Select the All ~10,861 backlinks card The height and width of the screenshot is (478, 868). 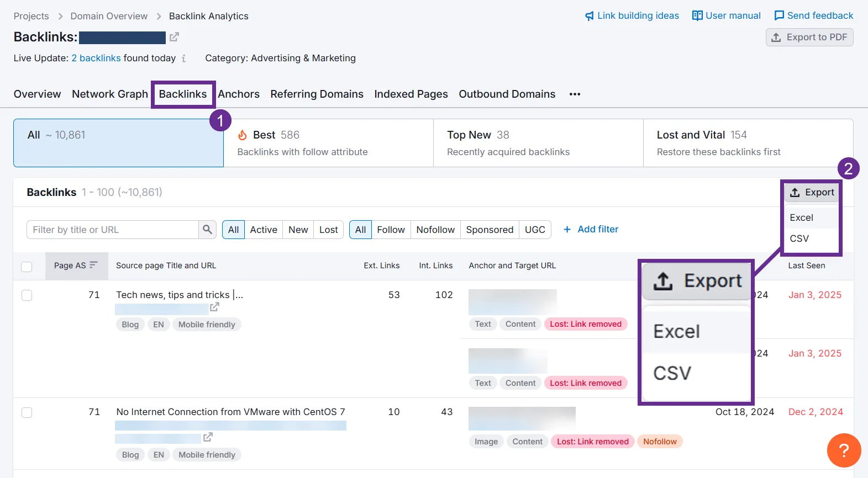(x=118, y=143)
